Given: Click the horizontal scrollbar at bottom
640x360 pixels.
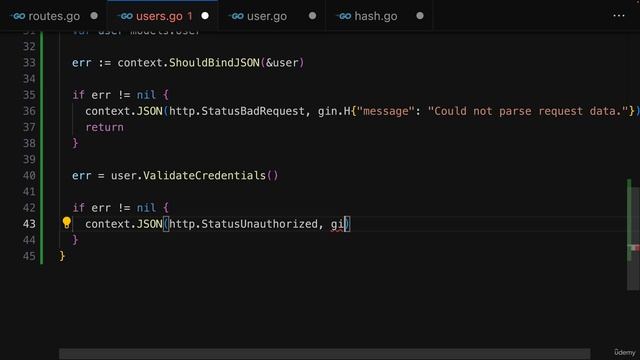Looking at the screenshot, I should [x=324, y=353].
